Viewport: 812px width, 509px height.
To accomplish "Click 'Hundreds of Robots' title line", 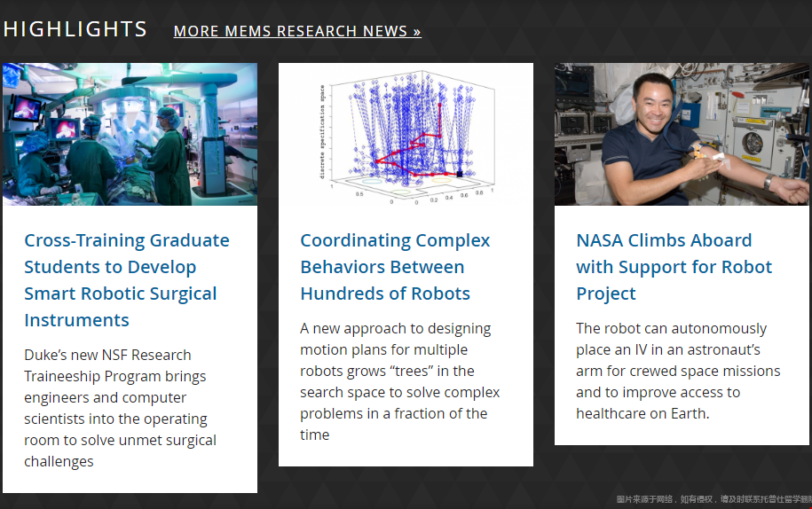I will click(385, 294).
